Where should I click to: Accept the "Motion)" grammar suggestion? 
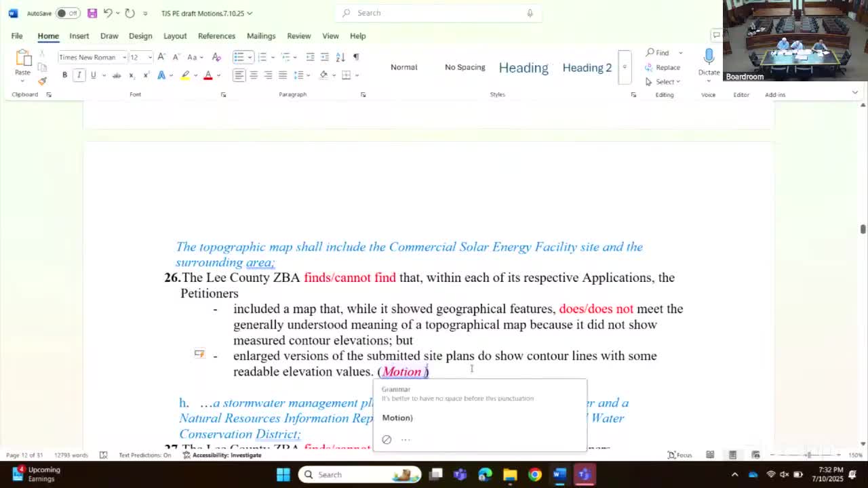pos(397,418)
